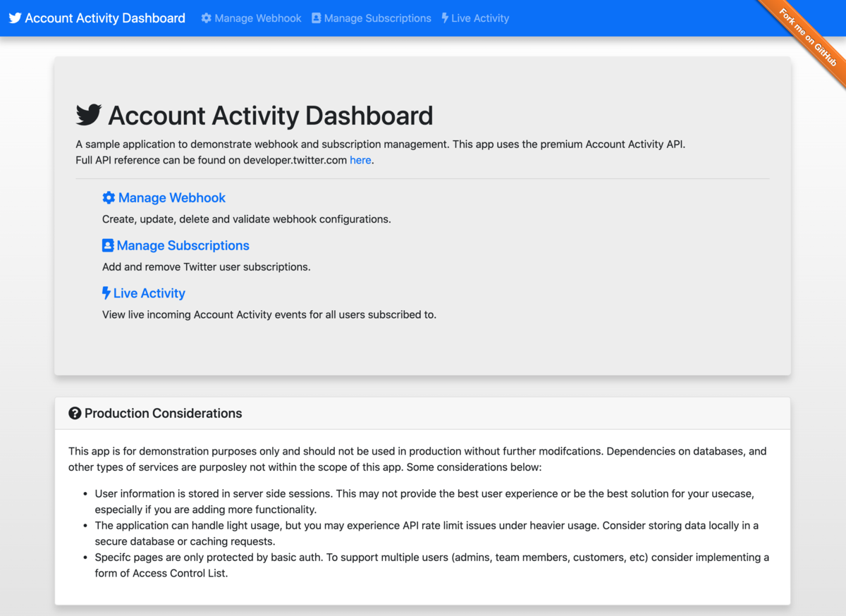Open Manage Webhook in the top navbar
The image size is (846, 616).
tap(251, 18)
